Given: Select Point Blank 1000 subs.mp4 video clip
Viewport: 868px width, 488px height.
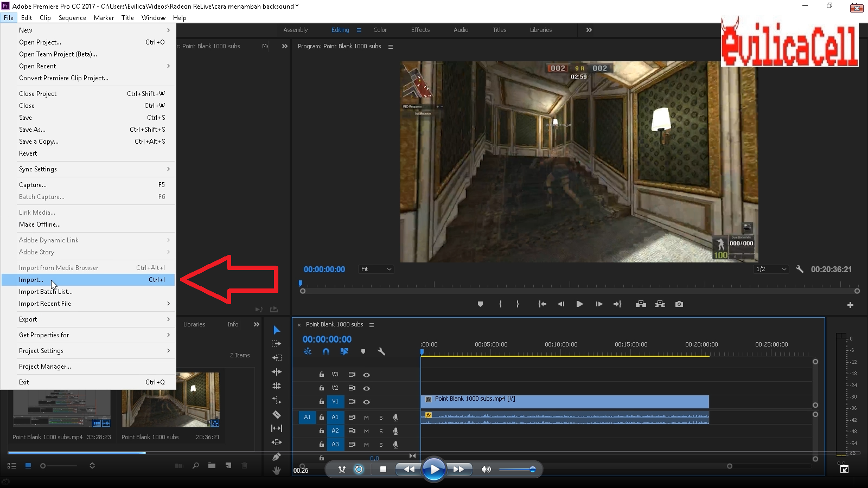Looking at the screenshot, I should (x=565, y=402).
